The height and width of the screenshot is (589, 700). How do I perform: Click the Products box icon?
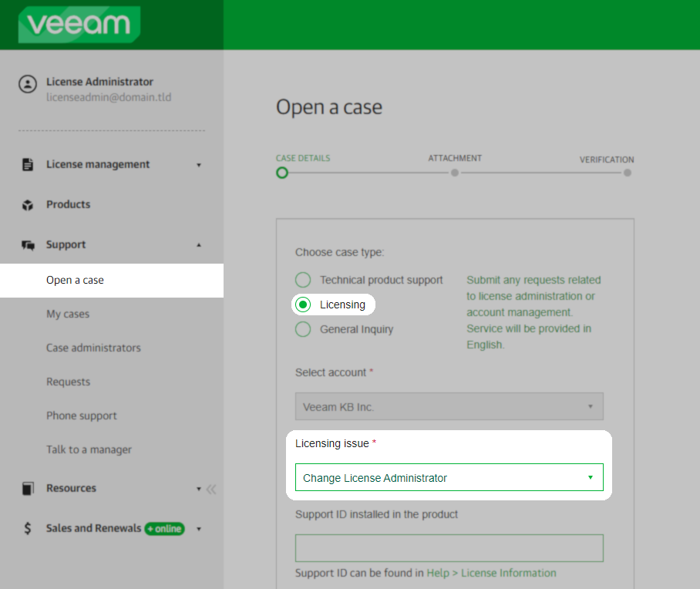pyautogui.click(x=28, y=205)
